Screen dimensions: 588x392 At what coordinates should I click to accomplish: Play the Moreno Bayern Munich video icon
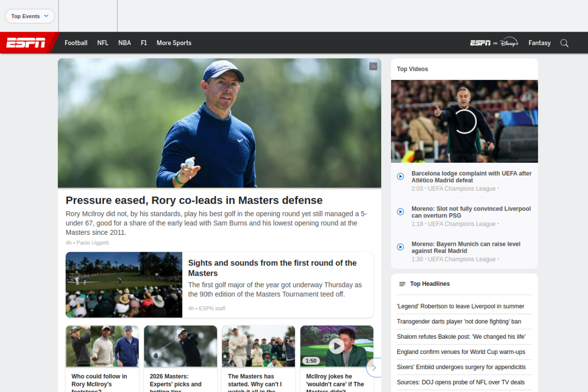400,247
